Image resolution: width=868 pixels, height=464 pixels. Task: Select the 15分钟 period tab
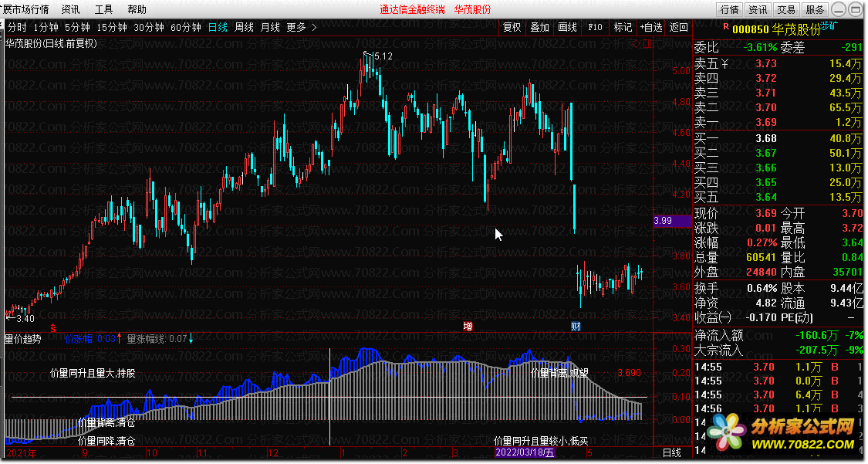[x=112, y=27]
